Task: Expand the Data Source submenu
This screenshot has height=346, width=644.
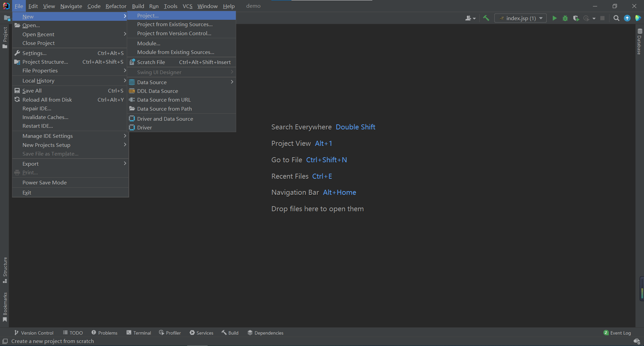Action: pos(181,82)
